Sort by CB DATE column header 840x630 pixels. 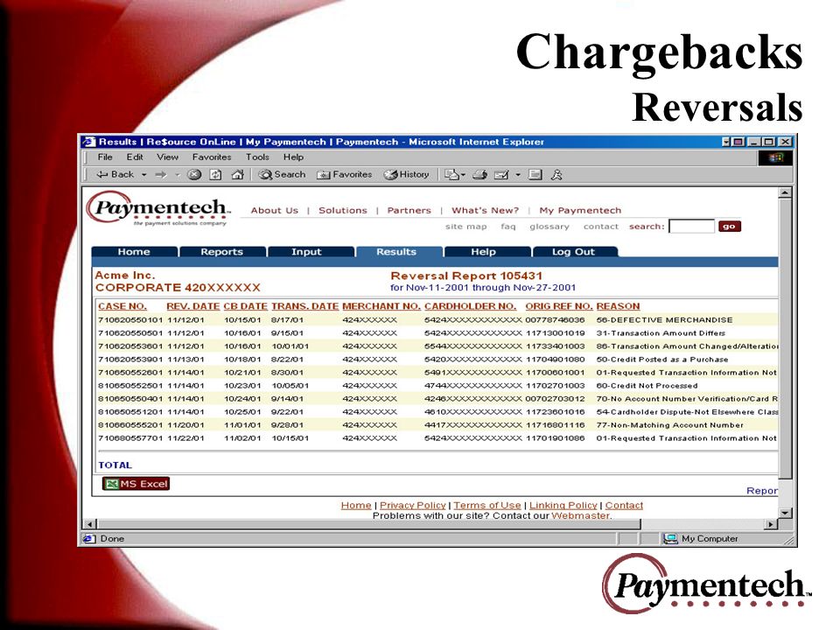[245, 306]
